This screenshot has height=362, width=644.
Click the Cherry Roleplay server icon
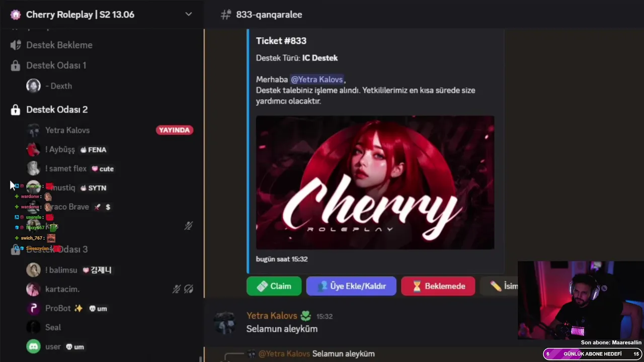(x=16, y=15)
